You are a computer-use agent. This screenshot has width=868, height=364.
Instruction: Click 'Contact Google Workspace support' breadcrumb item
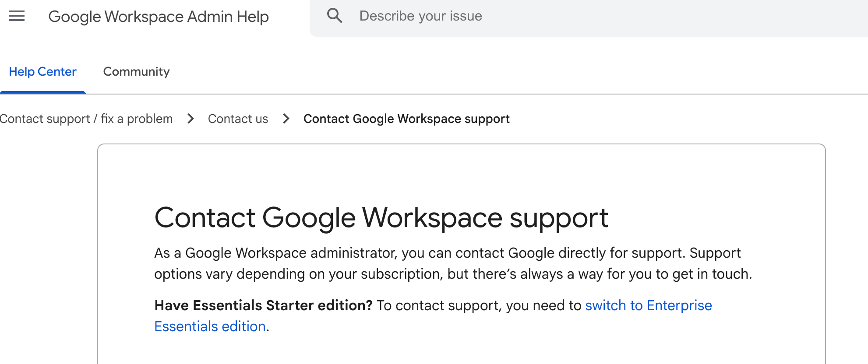[406, 119]
